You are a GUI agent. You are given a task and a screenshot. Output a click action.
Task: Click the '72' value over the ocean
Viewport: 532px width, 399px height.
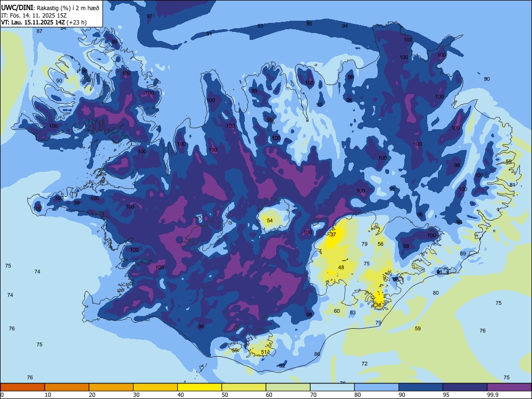coord(364,364)
